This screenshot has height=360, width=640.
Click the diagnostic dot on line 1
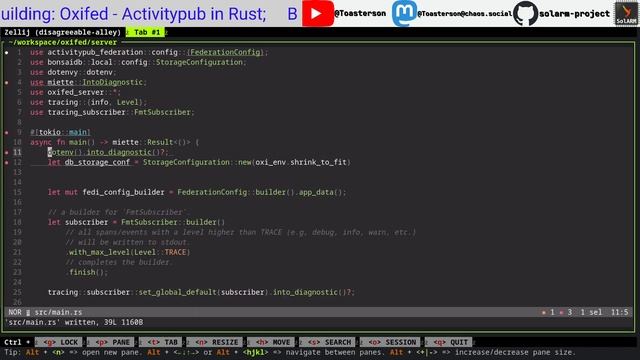[7, 52]
